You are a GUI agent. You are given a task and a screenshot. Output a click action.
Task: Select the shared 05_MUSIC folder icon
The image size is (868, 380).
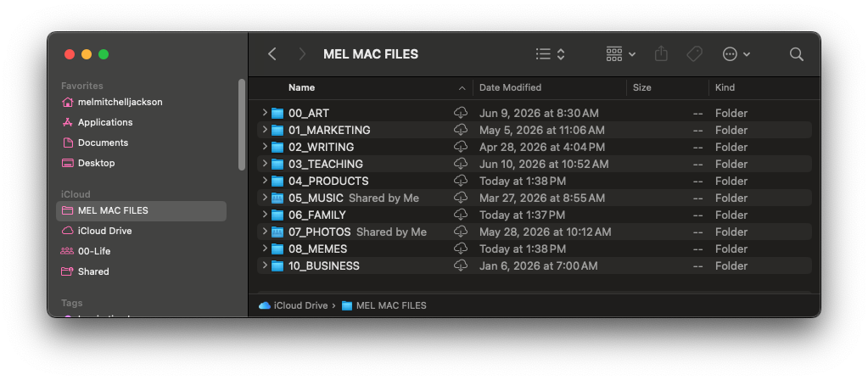pyautogui.click(x=277, y=198)
